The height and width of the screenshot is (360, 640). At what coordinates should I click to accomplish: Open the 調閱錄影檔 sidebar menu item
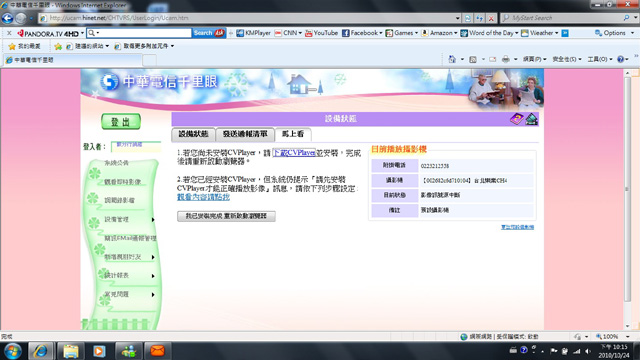pyautogui.click(x=119, y=200)
